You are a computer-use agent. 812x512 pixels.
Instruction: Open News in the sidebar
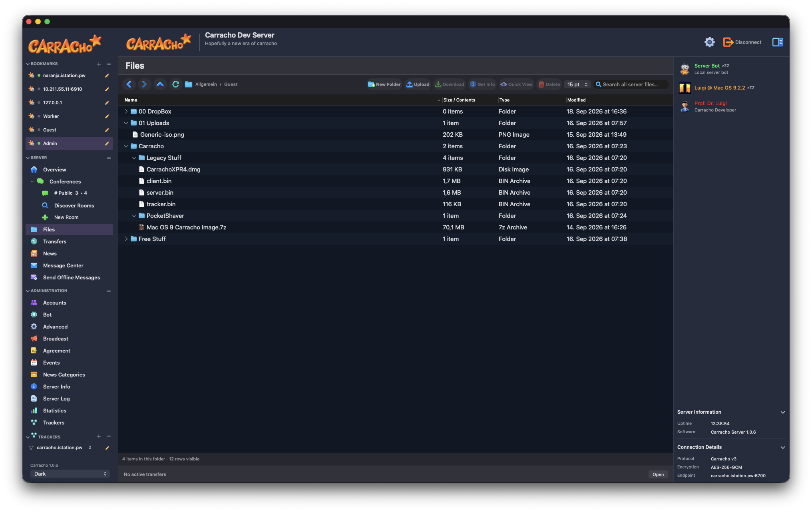point(70,253)
